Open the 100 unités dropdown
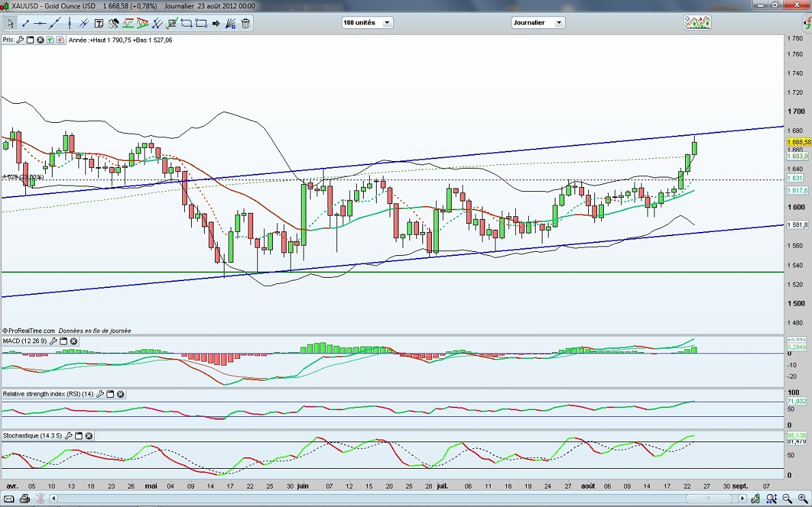812x507 pixels. (x=388, y=23)
